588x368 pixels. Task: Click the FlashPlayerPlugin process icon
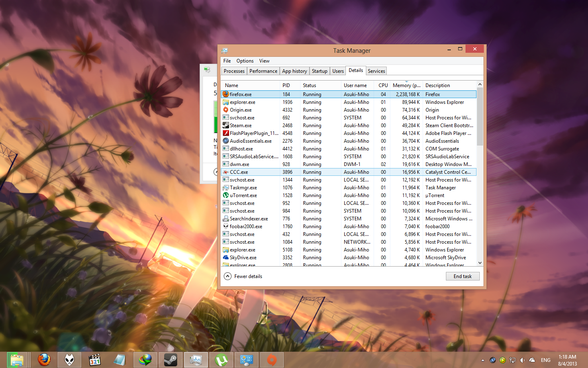[x=226, y=133]
